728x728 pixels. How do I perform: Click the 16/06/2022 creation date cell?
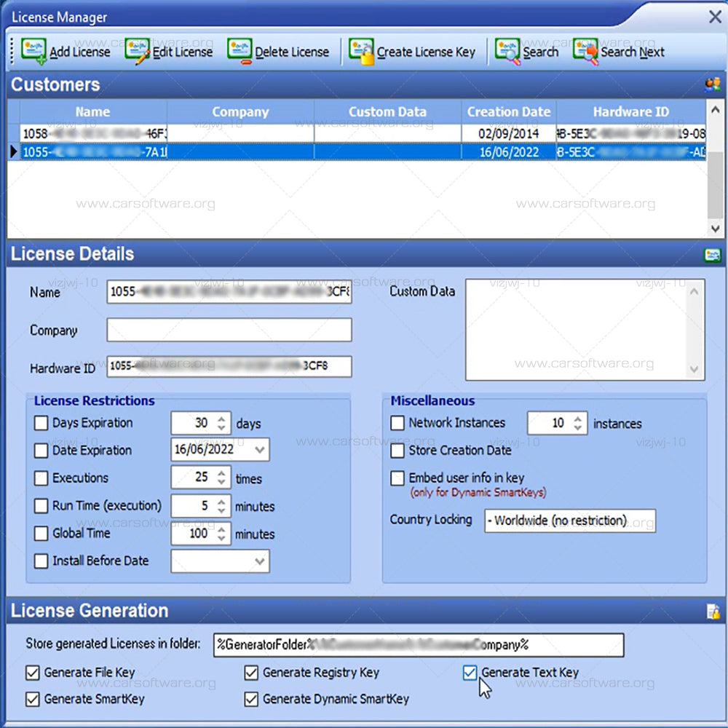pos(509,152)
